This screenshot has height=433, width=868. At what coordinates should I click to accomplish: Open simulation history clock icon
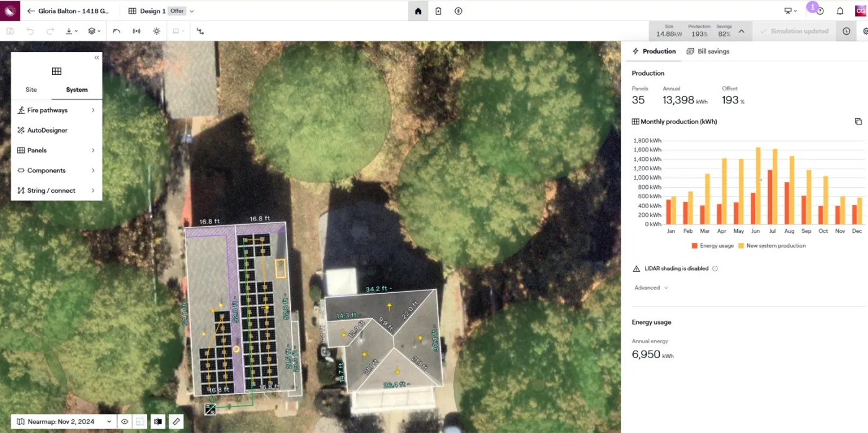846,31
